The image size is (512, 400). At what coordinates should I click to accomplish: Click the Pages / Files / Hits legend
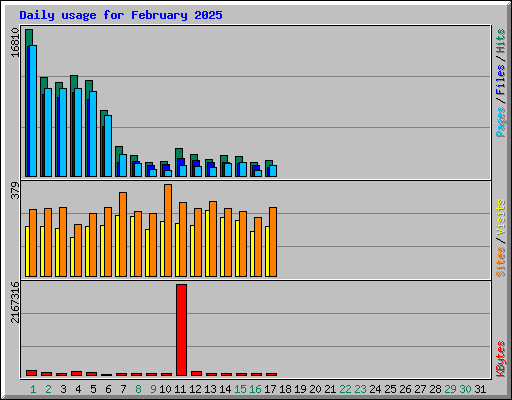(501, 83)
